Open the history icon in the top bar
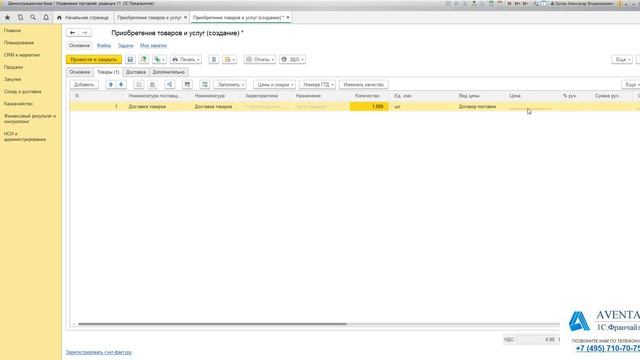640x360 pixels. (x=20, y=18)
